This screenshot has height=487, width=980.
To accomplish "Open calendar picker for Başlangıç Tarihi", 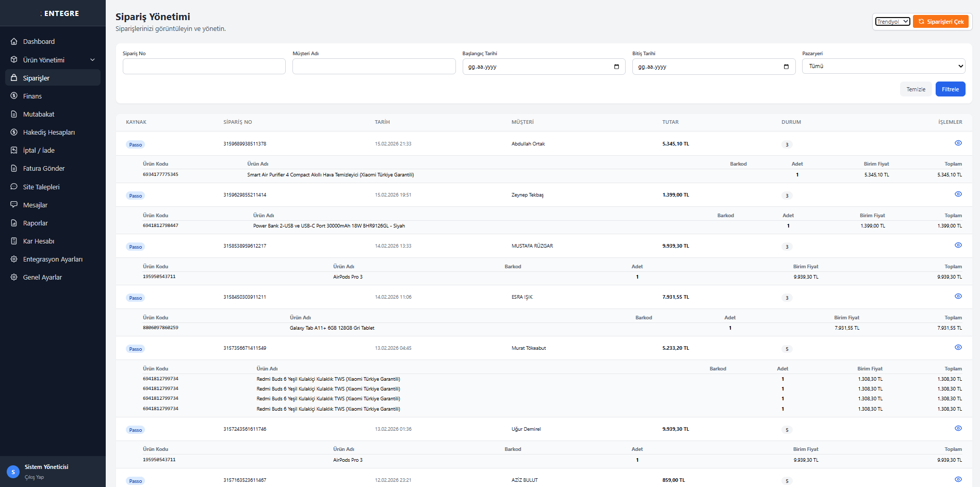I will tap(616, 67).
